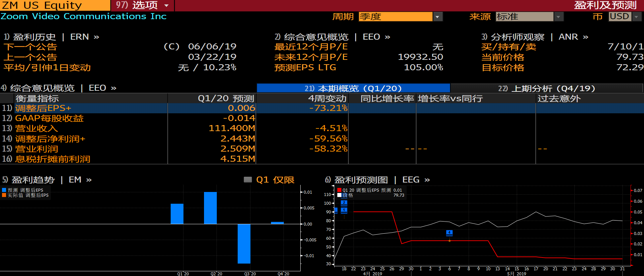Click chart event marker 1

click(x=344, y=210)
